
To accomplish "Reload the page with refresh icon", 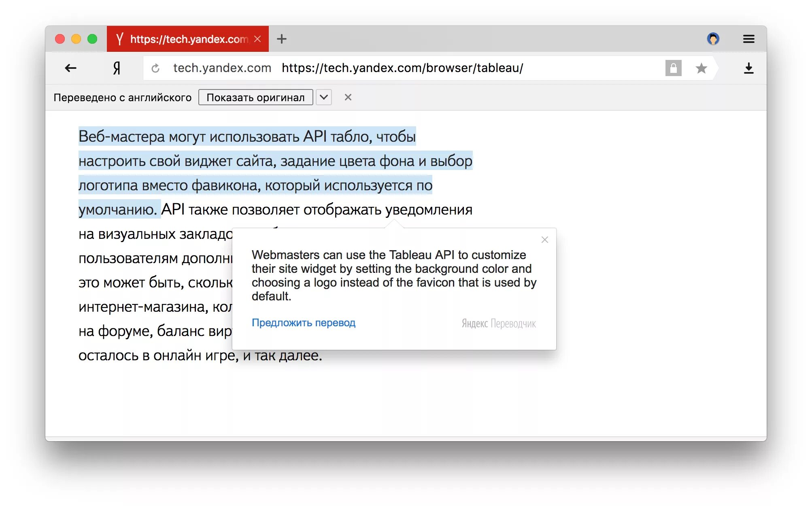I will point(155,68).
